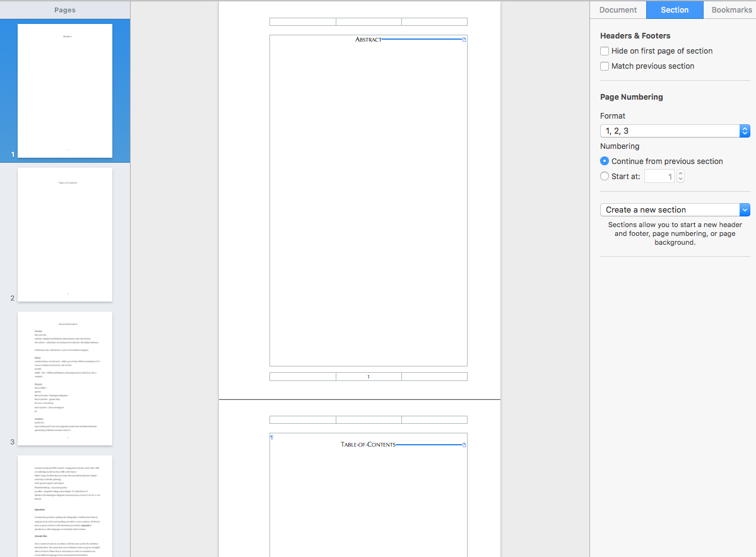Viewport: 756px width, 557px height.
Task: Select Continue from previous section radio
Action: 605,161
